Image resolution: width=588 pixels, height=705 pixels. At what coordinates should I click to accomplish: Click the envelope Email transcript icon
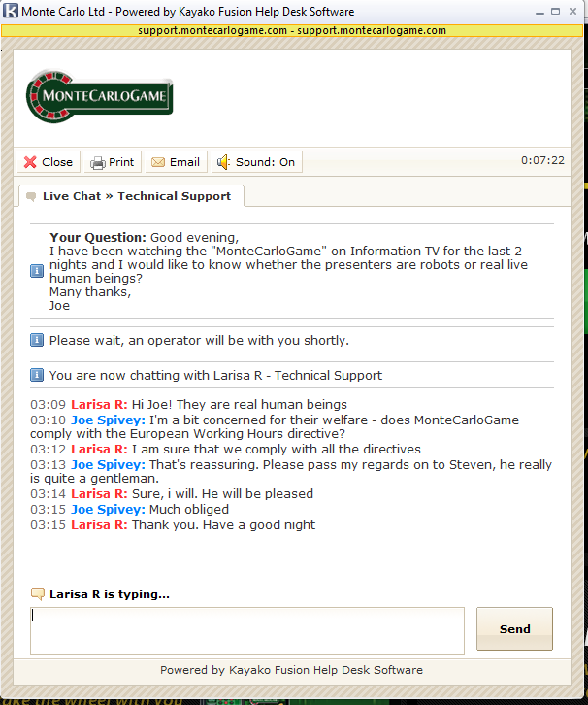(158, 162)
